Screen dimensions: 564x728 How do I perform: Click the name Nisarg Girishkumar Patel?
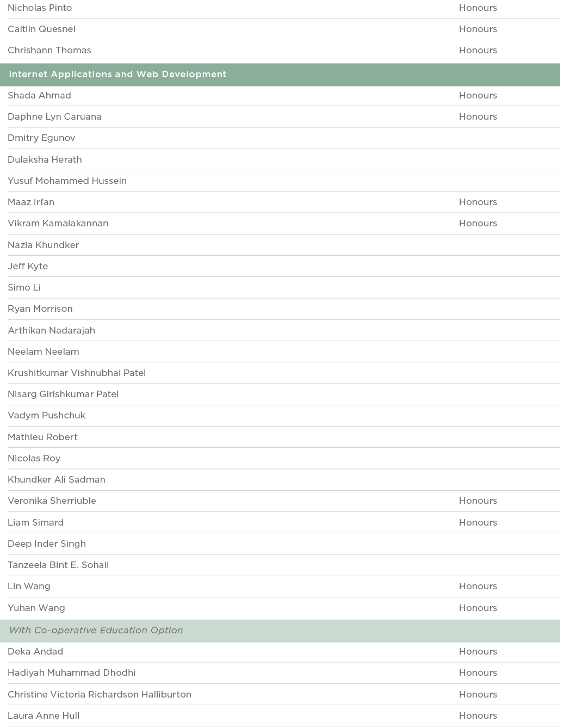[63, 394]
